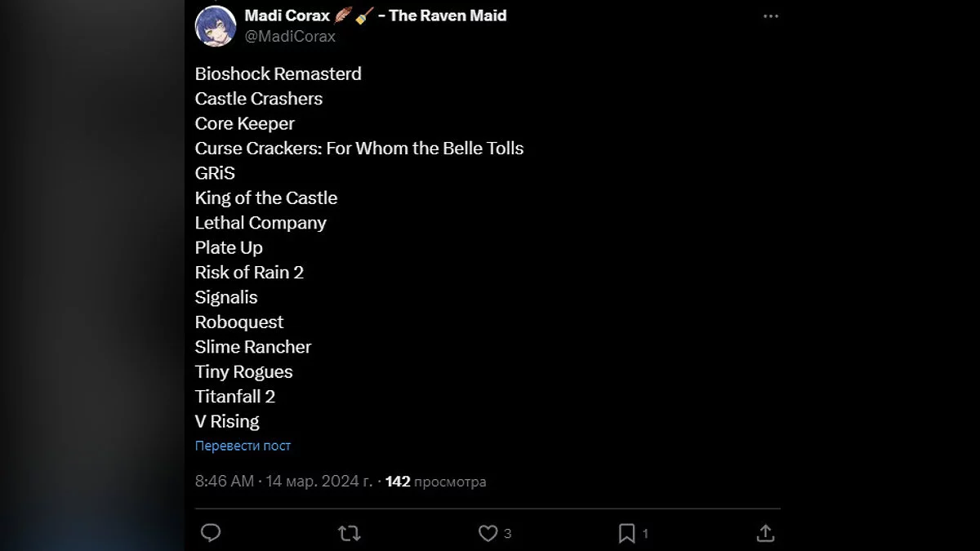Click the "V Rising" entry
The width and height of the screenshot is (980, 551).
point(227,421)
